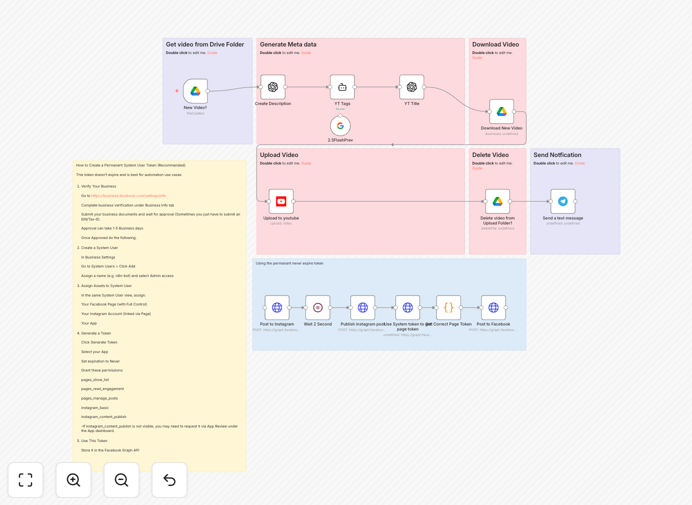Screen dimensions: 692x505
Task: Select the New Video? Google Drive trigger node
Action: tap(195, 91)
